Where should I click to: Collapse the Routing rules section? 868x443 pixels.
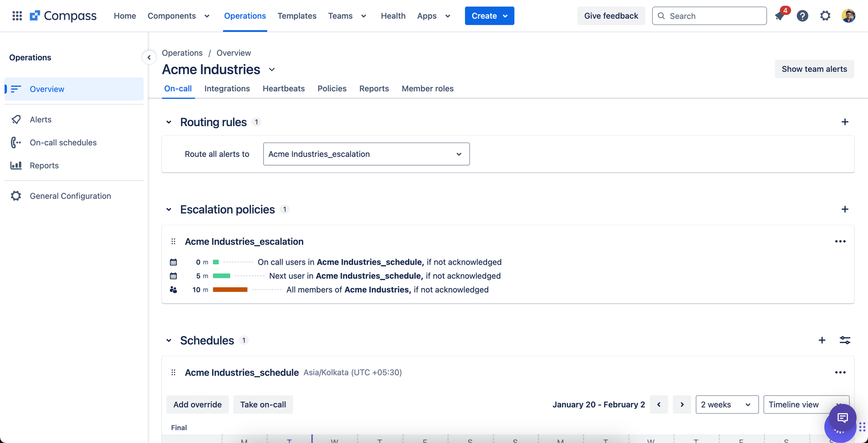pos(169,122)
